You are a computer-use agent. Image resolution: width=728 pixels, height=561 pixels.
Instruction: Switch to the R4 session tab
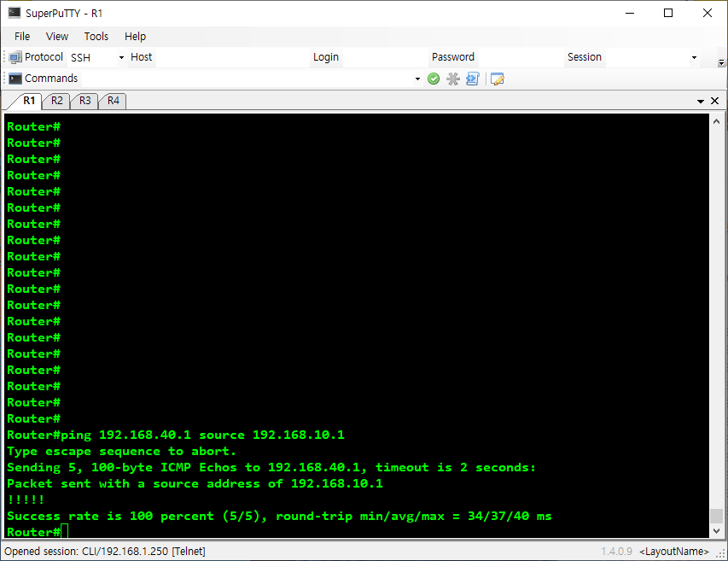coord(114,101)
